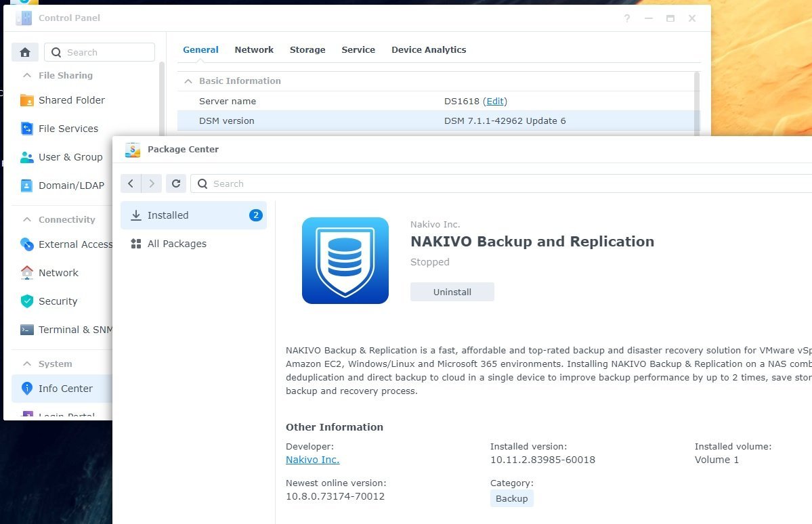Open the Nakivo Inc. developer link
This screenshot has width=812, height=524.
coord(312,459)
